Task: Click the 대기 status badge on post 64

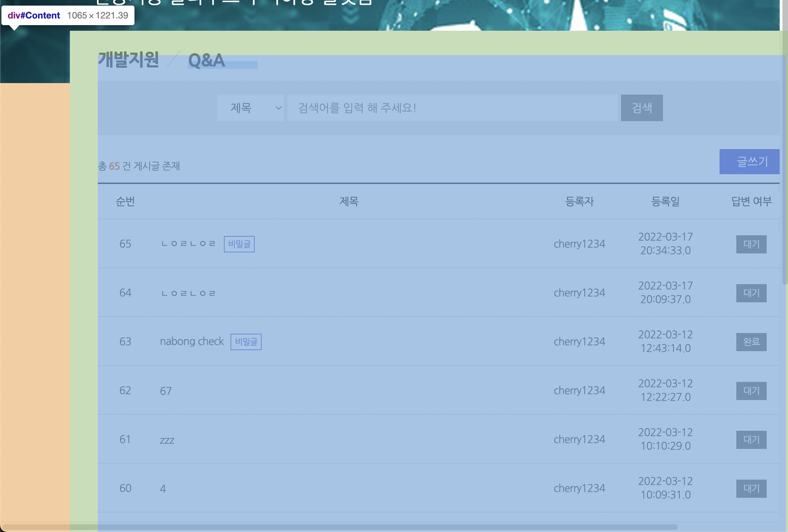Action: (751, 293)
